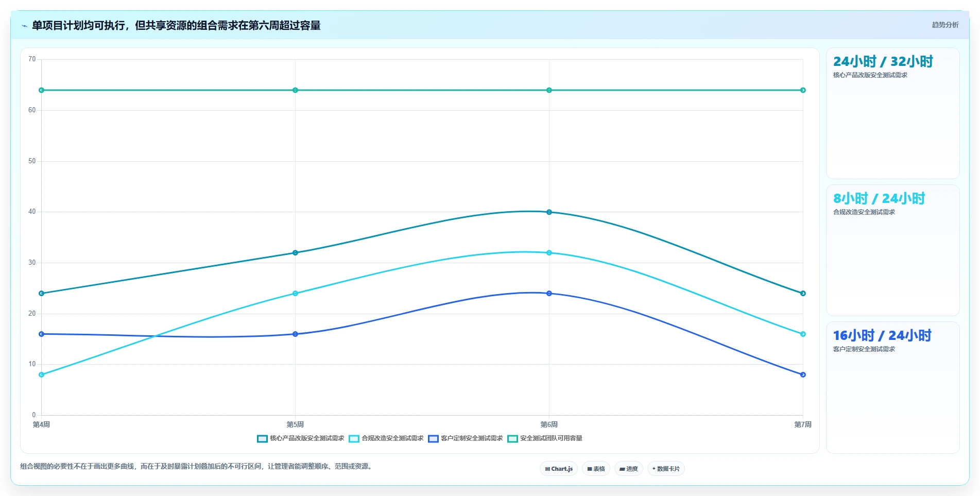Toggle the 客户定制安全测试需求 legend entry
The width and height of the screenshot is (980, 496).
[466, 438]
